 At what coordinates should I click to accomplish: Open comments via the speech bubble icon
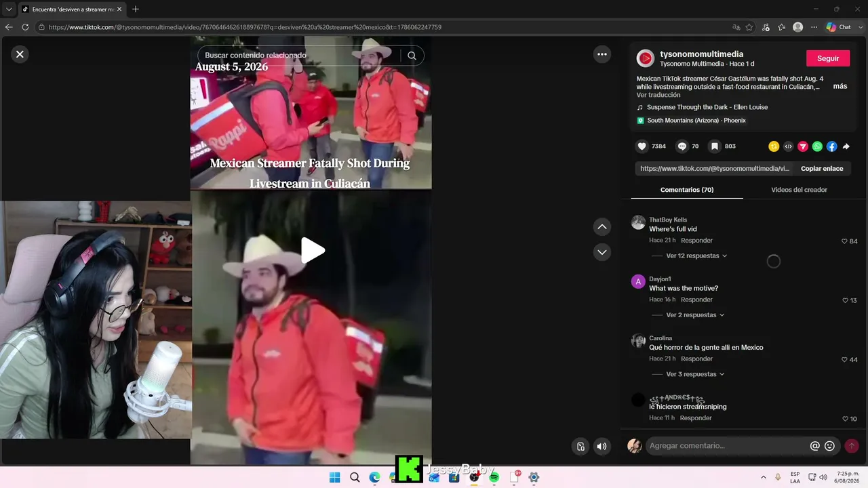pos(682,146)
